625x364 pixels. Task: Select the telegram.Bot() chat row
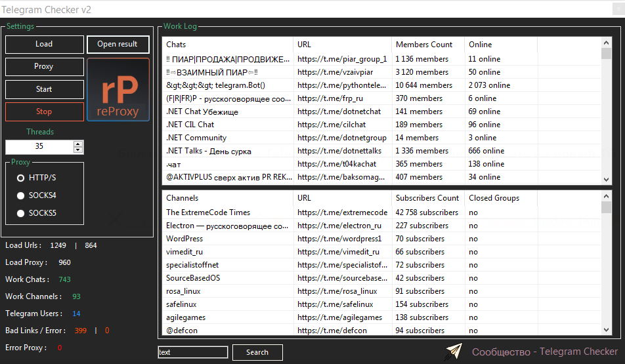click(381, 85)
